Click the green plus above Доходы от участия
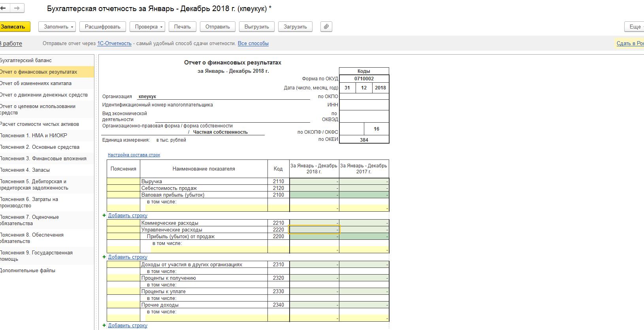This screenshot has height=330, width=644. (104, 257)
